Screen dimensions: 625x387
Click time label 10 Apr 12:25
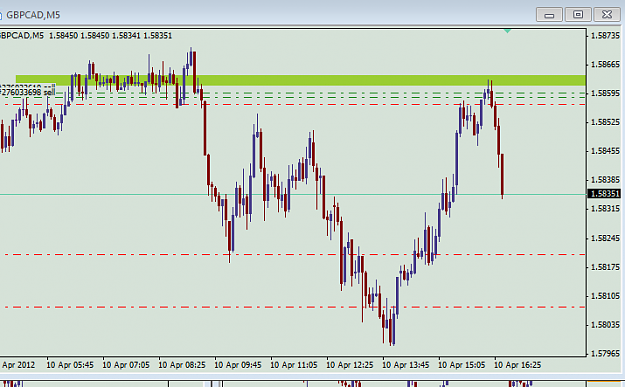[350, 365]
